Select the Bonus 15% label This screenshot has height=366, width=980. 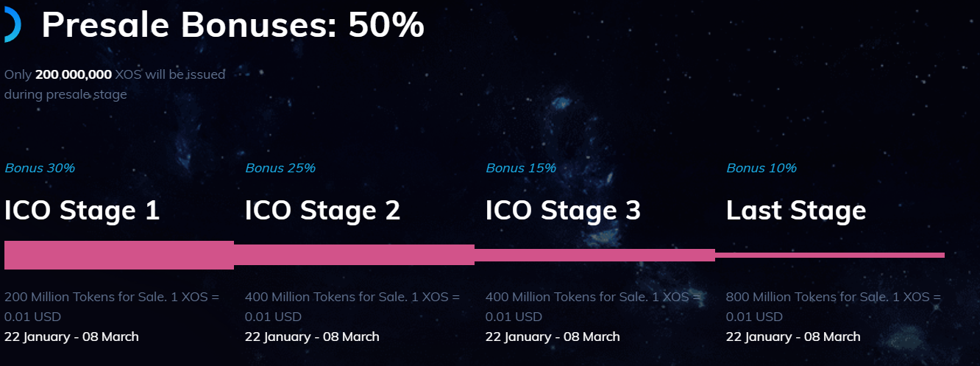pos(521,168)
